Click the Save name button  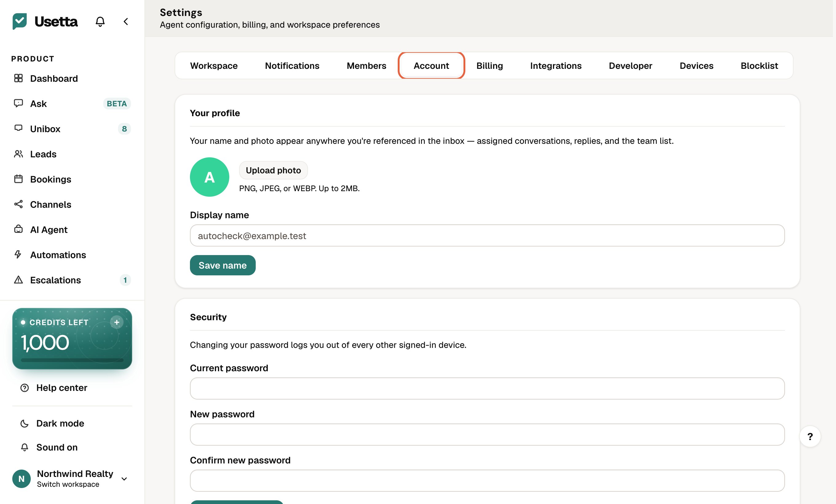223,265
